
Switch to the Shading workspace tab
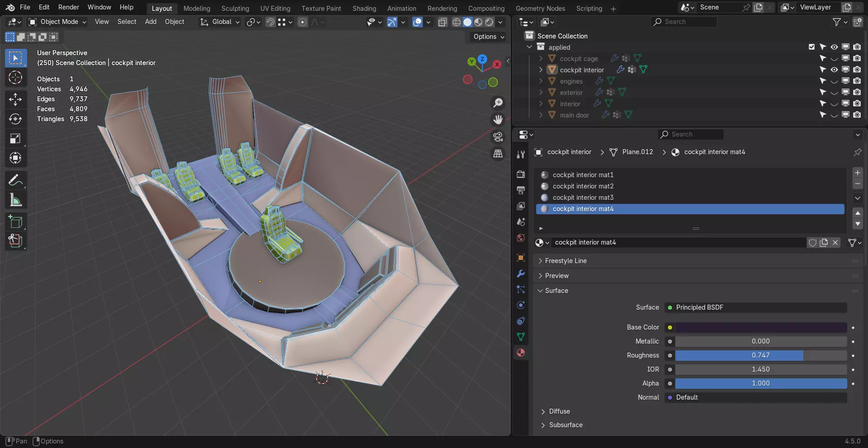coord(364,8)
